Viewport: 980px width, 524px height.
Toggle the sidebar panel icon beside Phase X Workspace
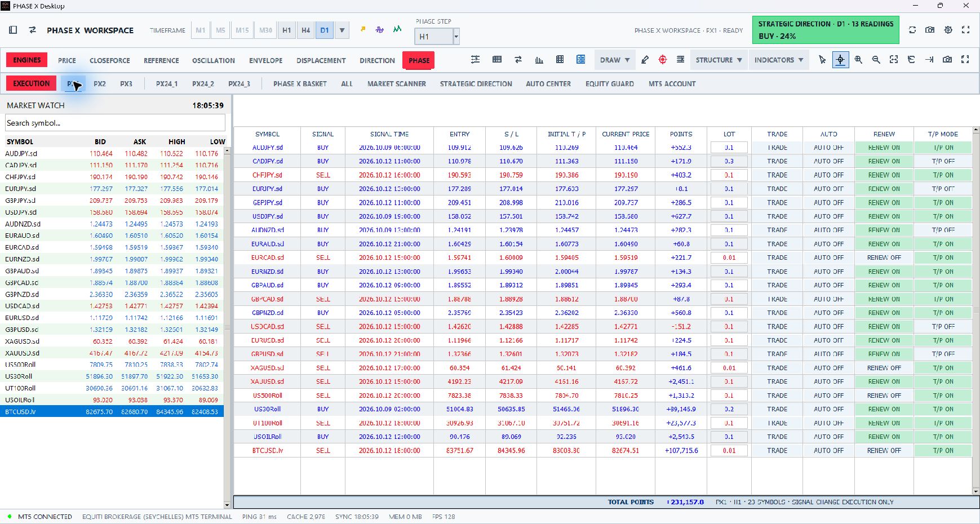(13, 30)
